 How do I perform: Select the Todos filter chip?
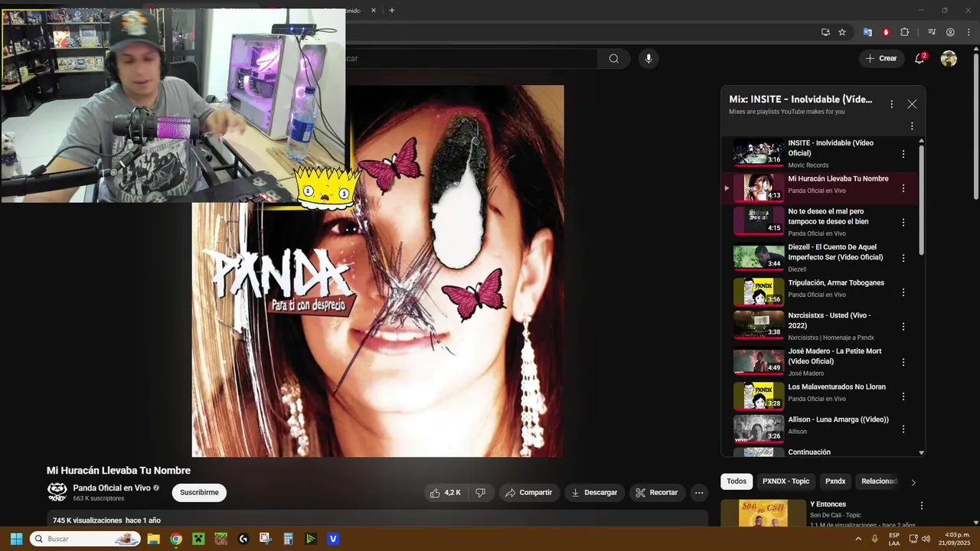click(x=737, y=481)
